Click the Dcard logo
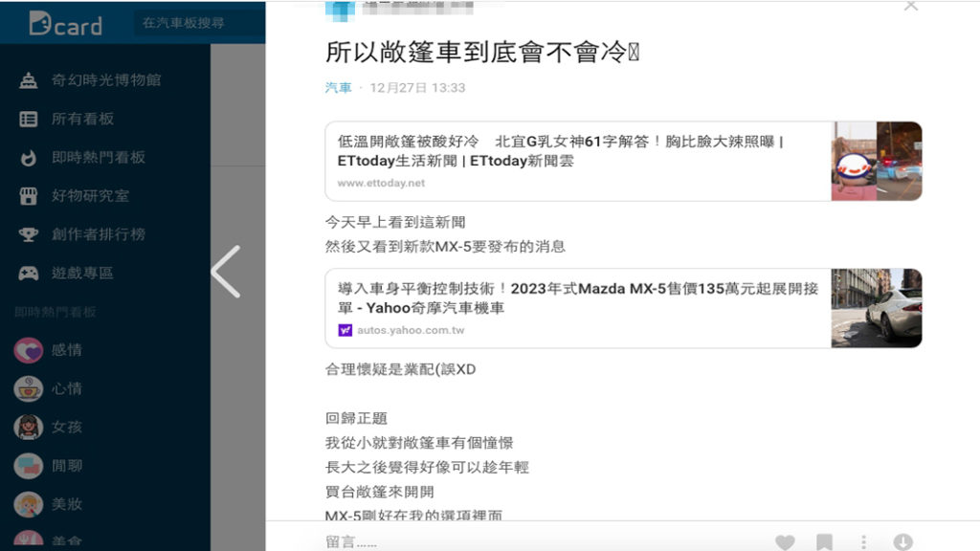Screen dimensions: 980x551 pos(65,23)
